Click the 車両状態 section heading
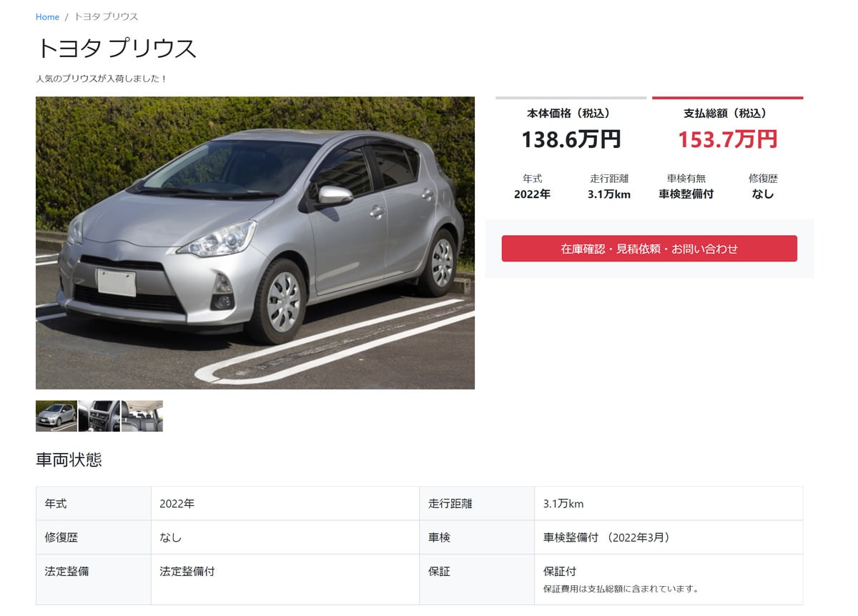The image size is (858, 616). [69, 459]
